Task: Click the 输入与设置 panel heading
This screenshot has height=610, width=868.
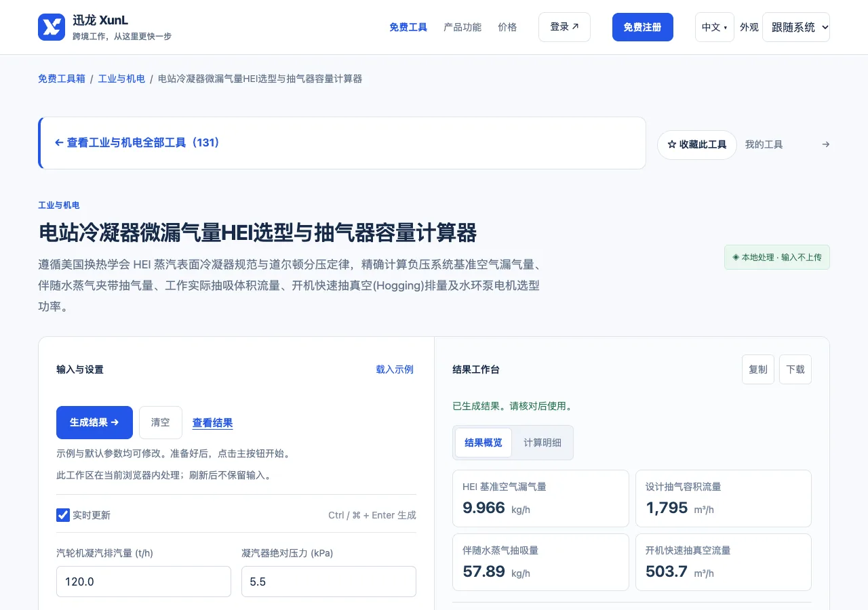Action: click(x=80, y=369)
